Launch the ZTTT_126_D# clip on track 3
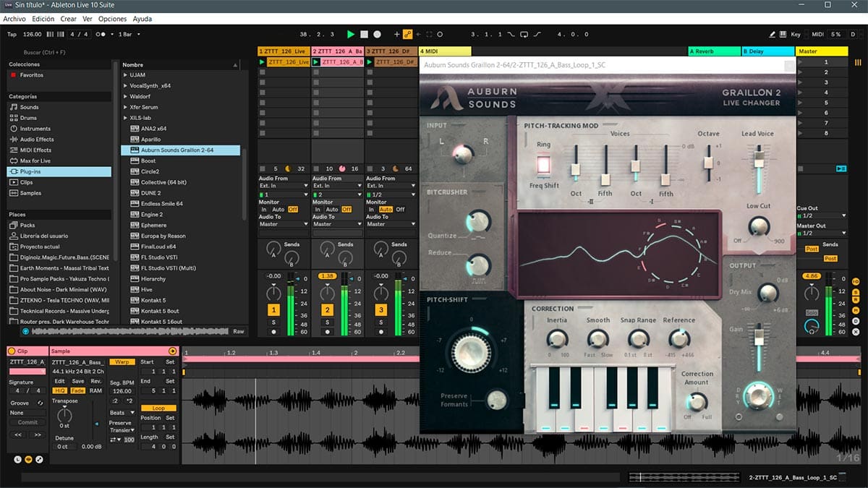This screenshot has width=868, height=488. pos(369,62)
